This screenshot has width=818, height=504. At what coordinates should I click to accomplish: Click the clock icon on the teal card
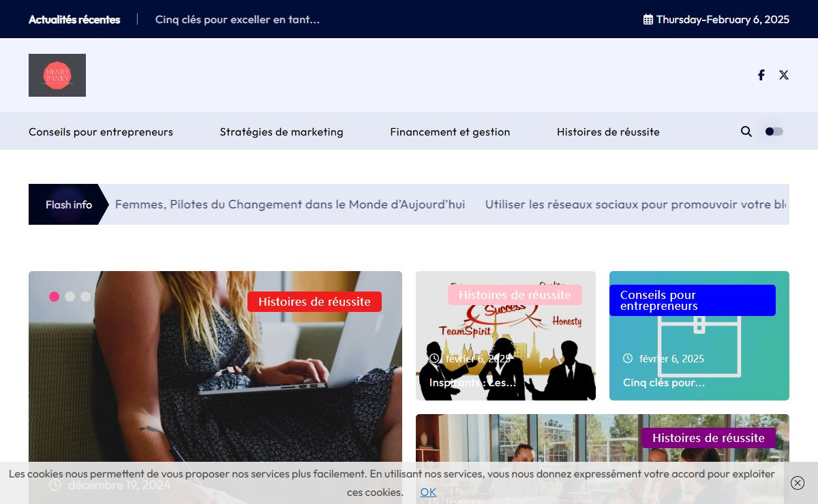click(x=628, y=358)
